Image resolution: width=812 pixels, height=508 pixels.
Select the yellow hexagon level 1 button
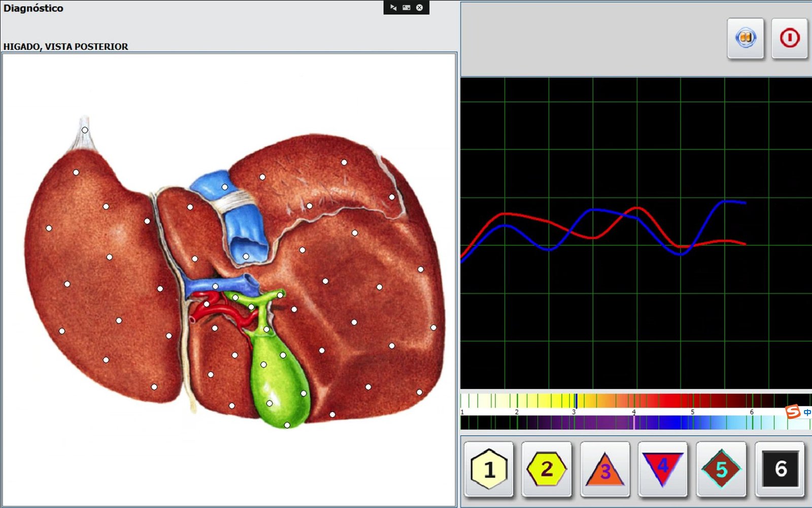point(489,469)
